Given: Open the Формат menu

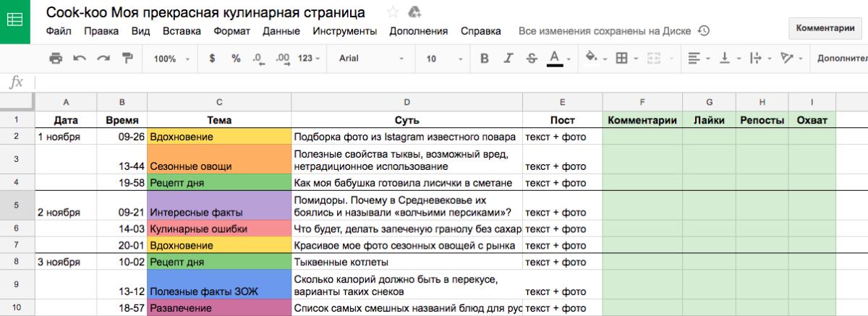Looking at the screenshot, I should pyautogui.click(x=231, y=31).
